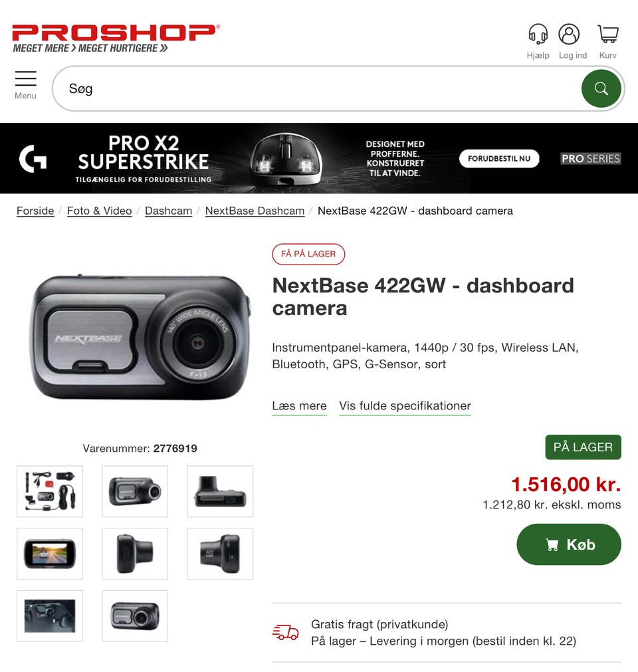Image resolution: width=638 pixels, height=672 pixels.
Task: Open the Log ind user icon
Action: pos(569,34)
